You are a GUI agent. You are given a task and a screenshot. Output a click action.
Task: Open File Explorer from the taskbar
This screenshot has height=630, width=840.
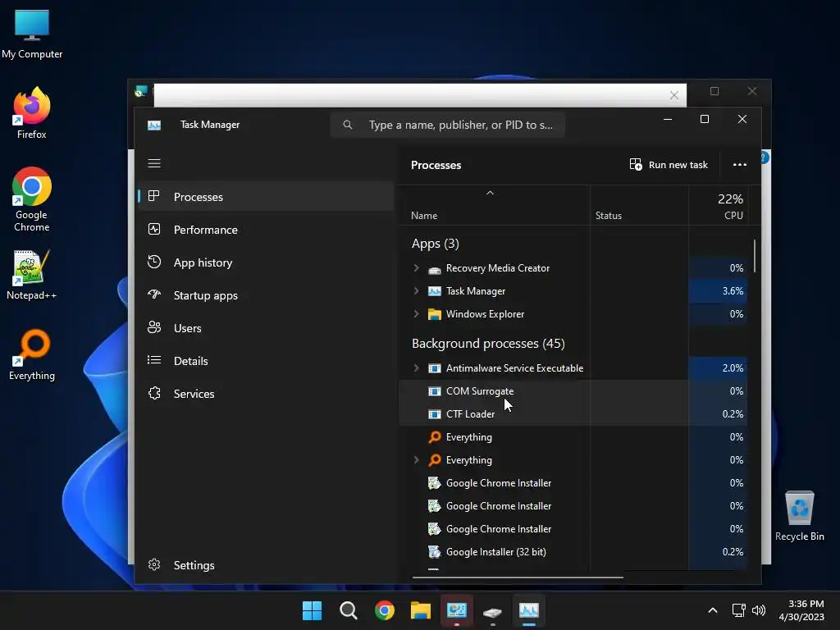pos(421,610)
